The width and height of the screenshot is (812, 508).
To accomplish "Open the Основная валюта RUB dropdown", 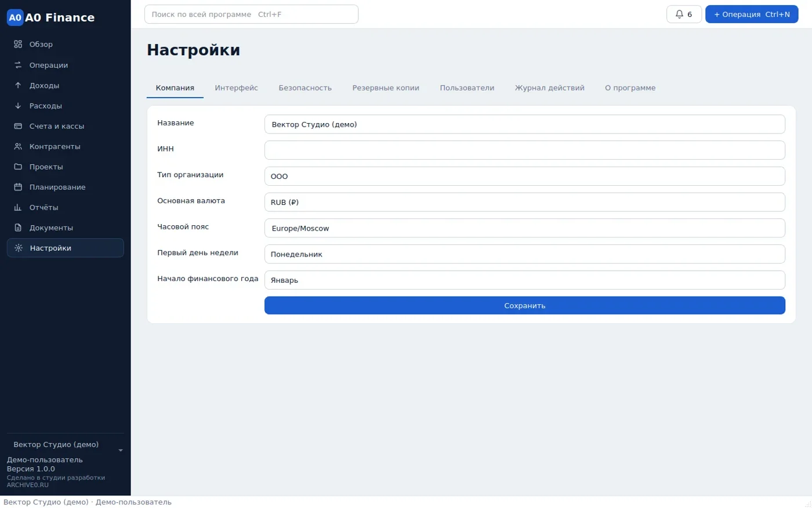I will tap(525, 202).
